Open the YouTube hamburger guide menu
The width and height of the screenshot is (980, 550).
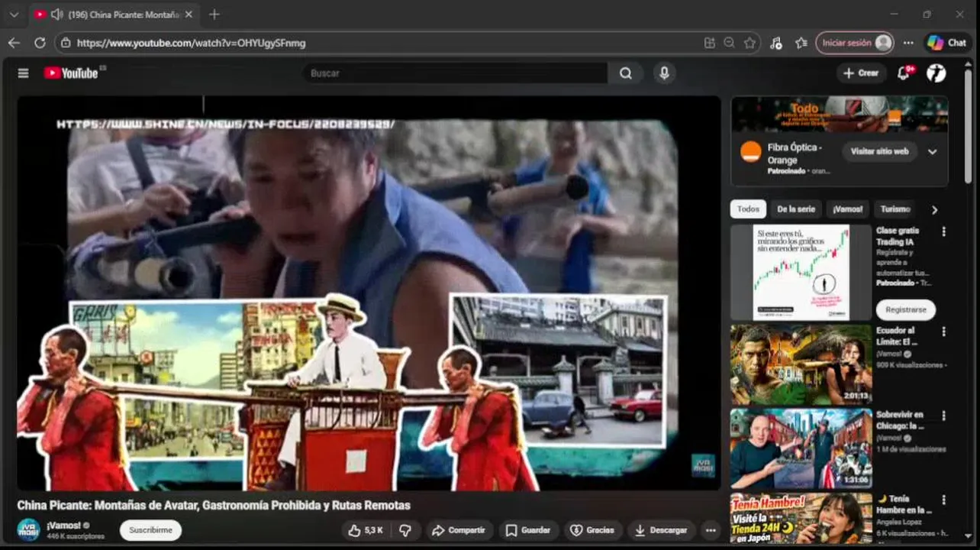23,73
